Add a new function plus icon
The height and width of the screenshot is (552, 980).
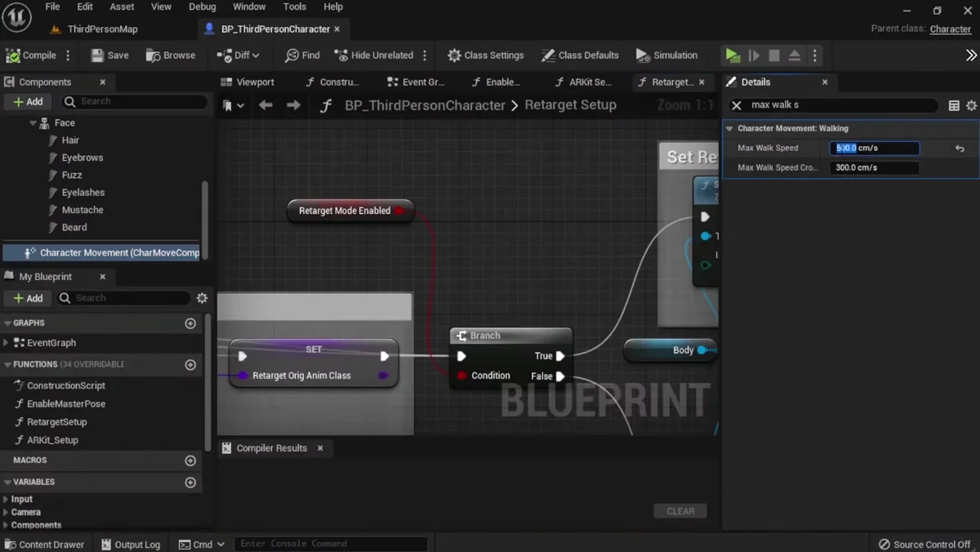[x=190, y=365]
